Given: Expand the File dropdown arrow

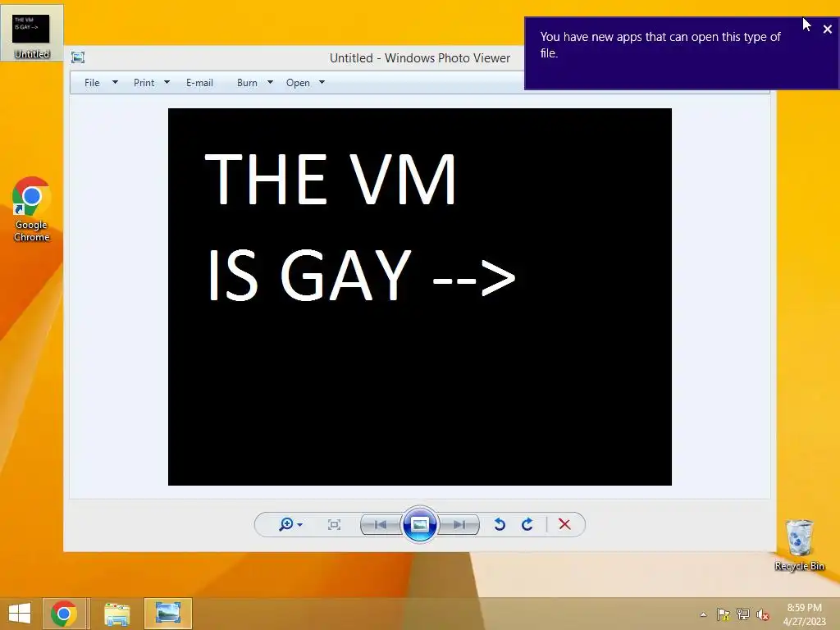Looking at the screenshot, I should (x=115, y=83).
